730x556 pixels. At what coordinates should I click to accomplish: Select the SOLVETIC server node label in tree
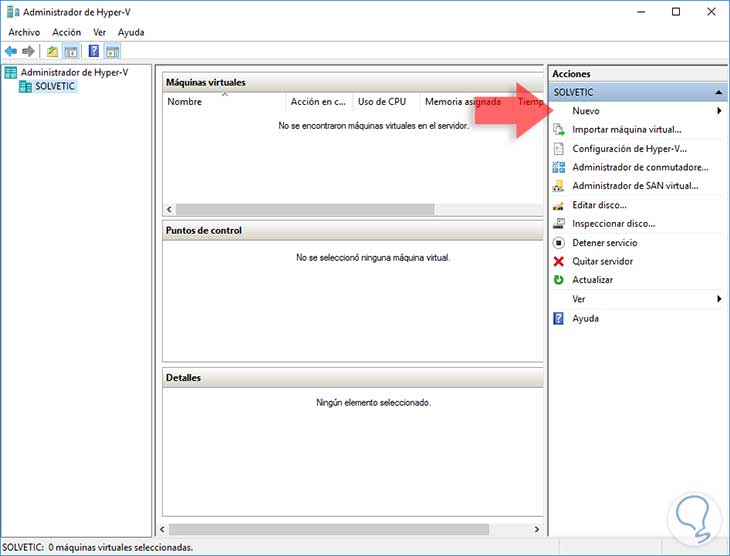point(55,86)
